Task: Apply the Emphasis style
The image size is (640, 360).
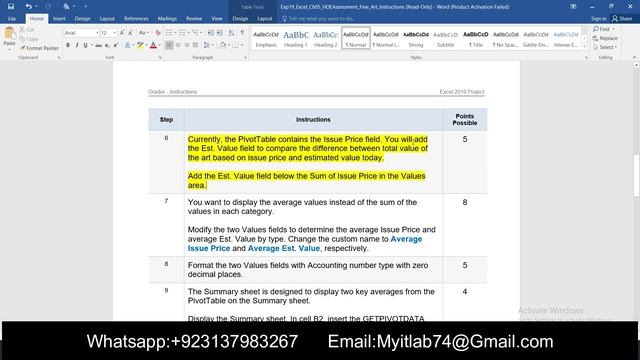Action: (266, 38)
